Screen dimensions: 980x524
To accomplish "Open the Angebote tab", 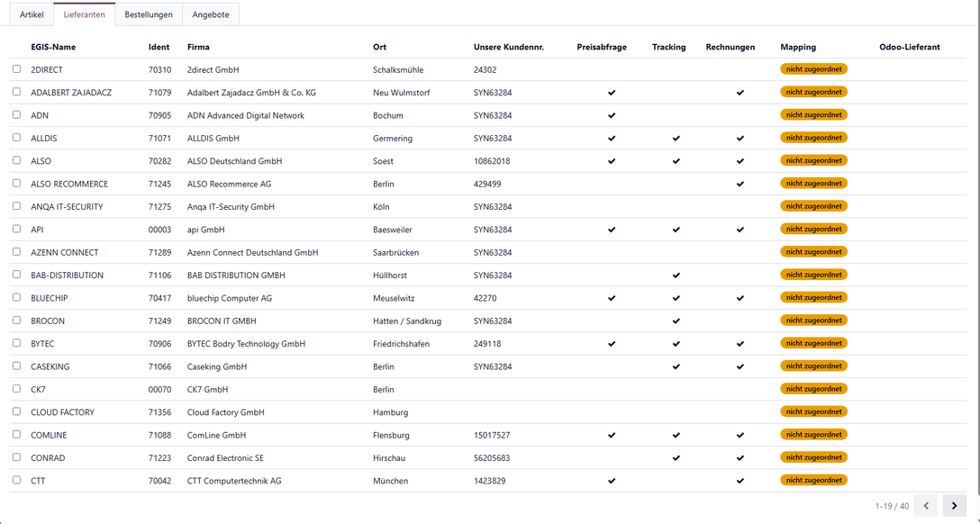I will coord(211,14).
